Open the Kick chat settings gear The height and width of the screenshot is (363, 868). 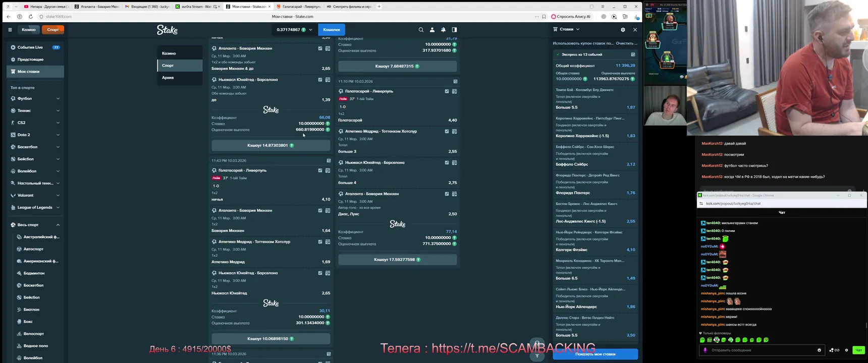coord(846,350)
